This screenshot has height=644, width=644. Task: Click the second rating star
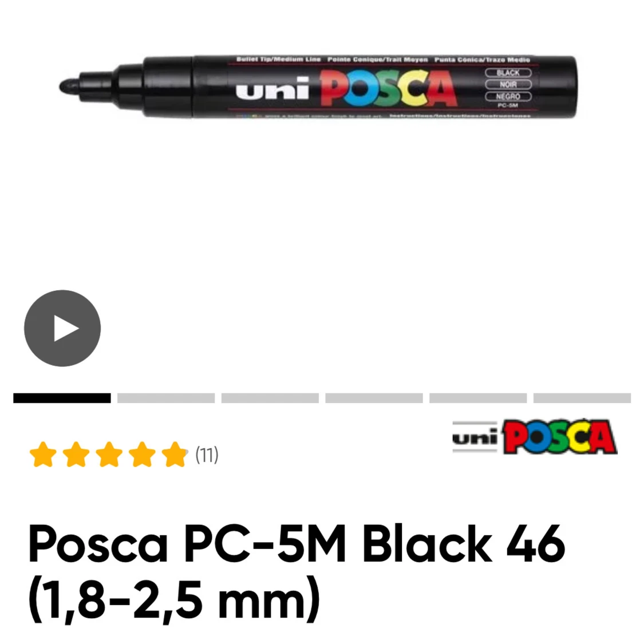tap(76, 455)
